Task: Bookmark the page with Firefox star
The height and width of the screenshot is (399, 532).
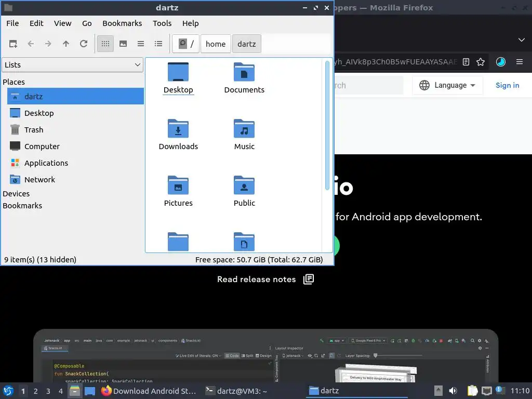Action: [481, 62]
